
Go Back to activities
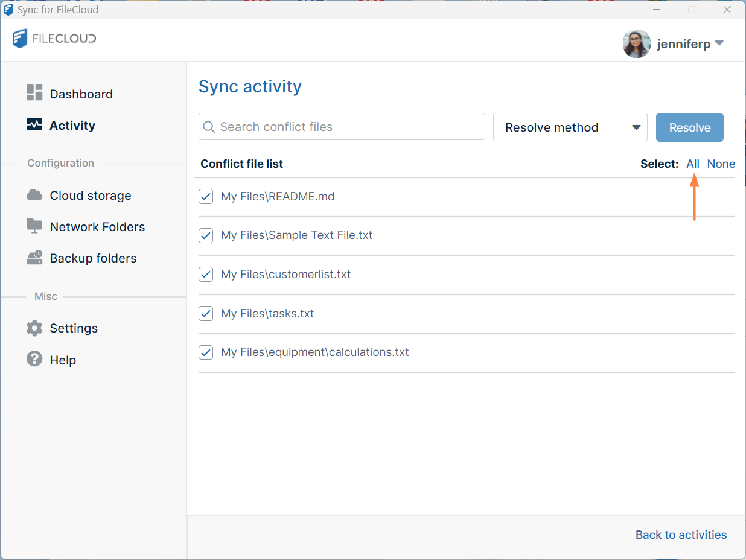[x=681, y=535]
